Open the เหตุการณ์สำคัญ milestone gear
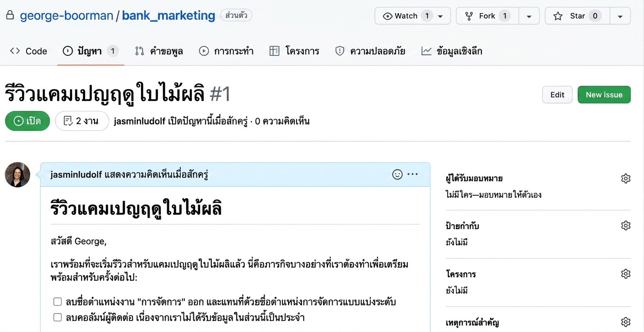This screenshot has height=332, width=644. [x=626, y=322]
